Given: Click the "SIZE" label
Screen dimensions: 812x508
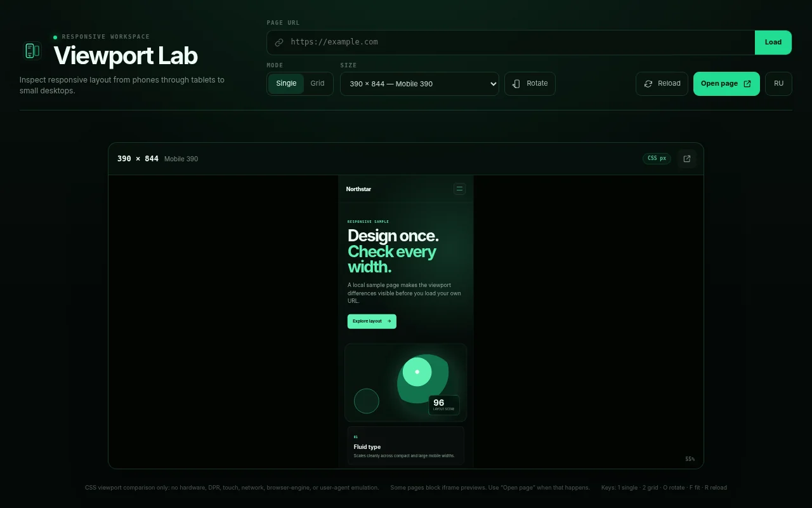Looking at the screenshot, I should [348, 65].
